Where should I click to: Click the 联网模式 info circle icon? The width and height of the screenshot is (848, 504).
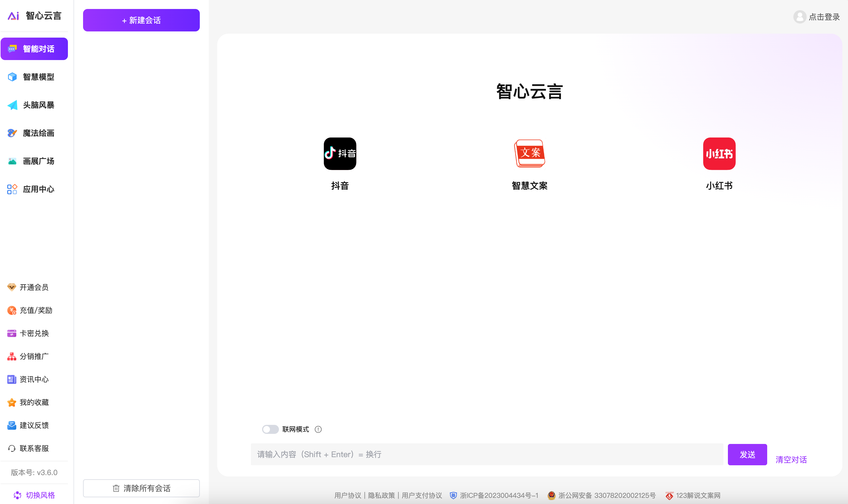point(318,429)
